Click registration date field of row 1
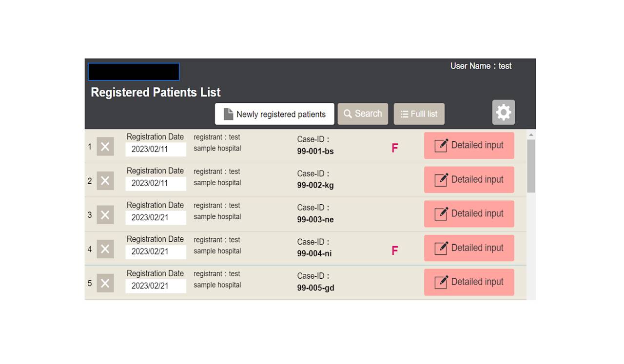Image resolution: width=624 pixels, height=364 pixels. point(156,149)
